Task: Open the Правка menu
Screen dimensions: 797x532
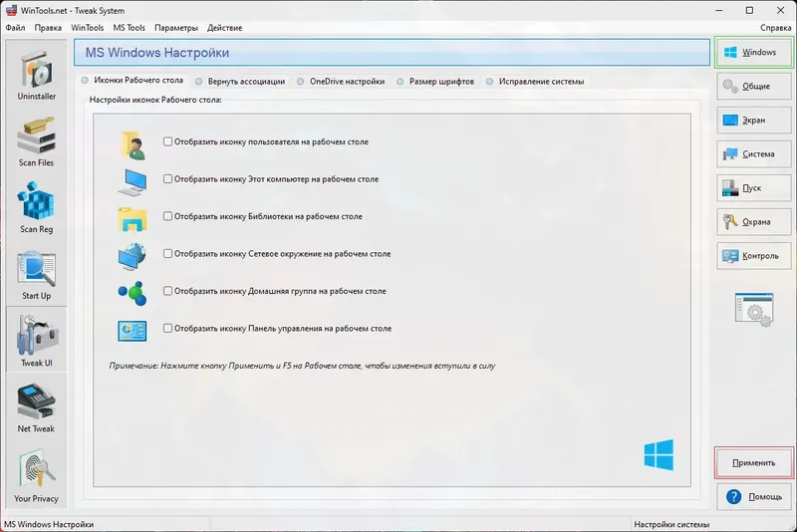Action: tap(48, 28)
